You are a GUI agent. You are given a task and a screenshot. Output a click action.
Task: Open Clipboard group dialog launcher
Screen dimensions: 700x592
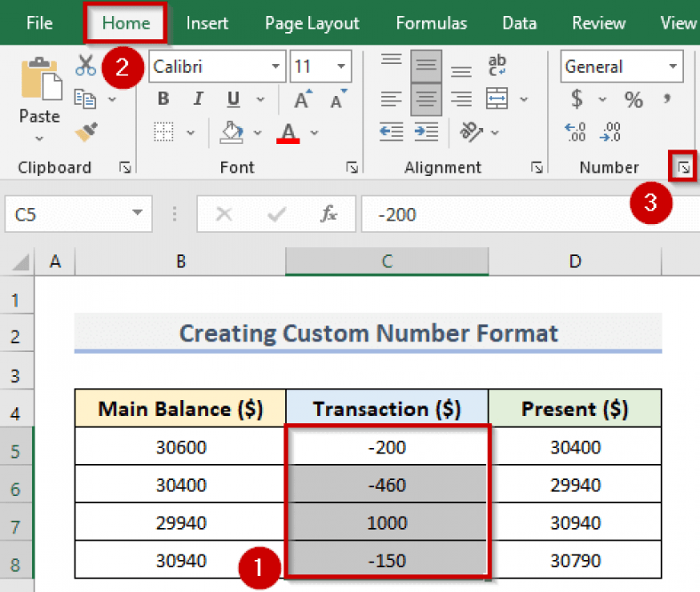125,167
